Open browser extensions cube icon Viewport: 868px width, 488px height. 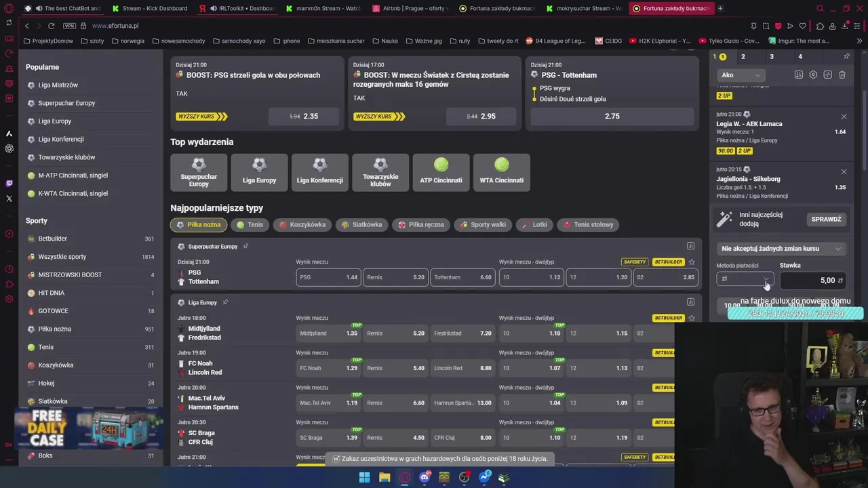pos(821,26)
